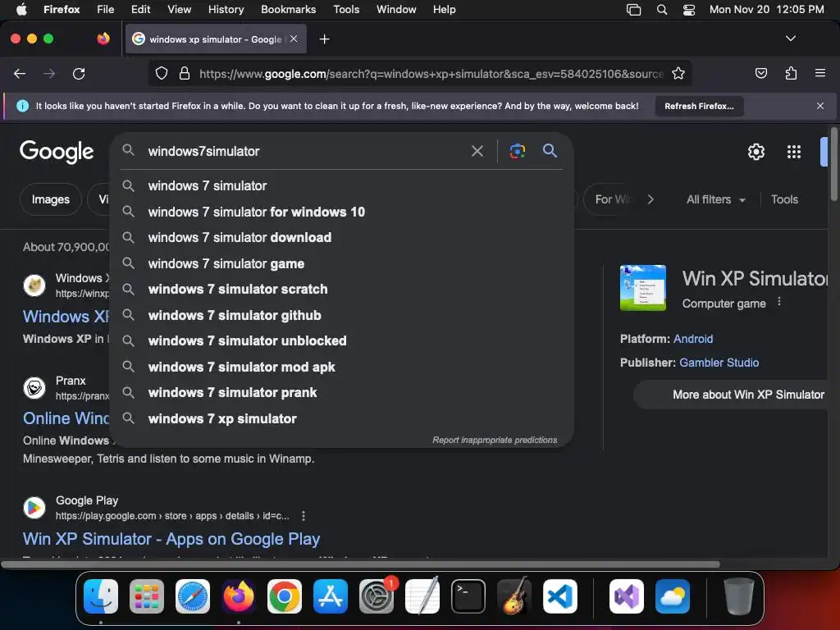Open the Save to Pocket icon

pyautogui.click(x=760, y=73)
